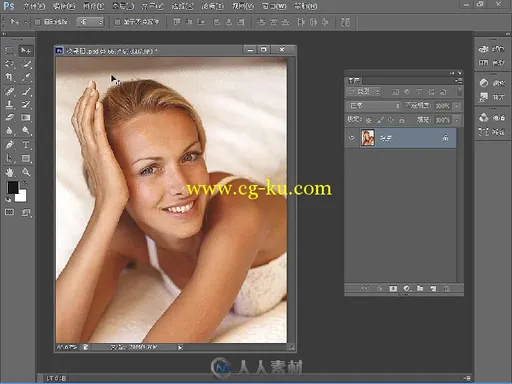Click the Distribute top edges icon
The height and width of the screenshot is (384, 512).
pos(261,22)
